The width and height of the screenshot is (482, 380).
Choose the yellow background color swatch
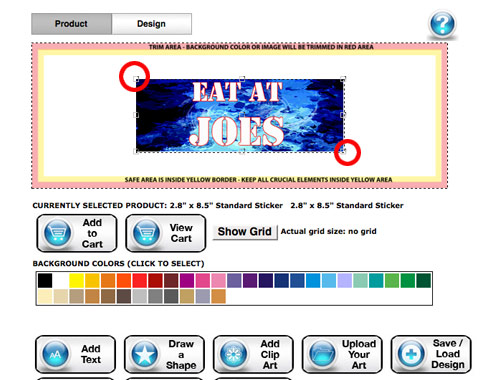(76, 280)
